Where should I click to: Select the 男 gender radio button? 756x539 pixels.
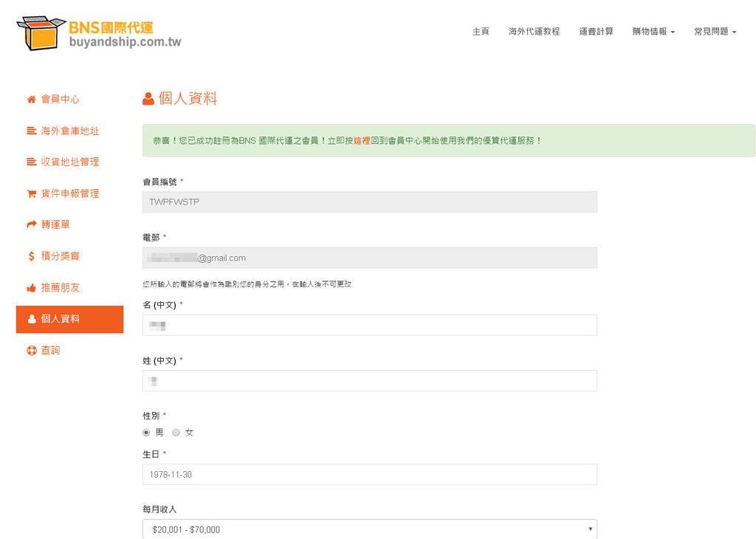[x=146, y=433]
